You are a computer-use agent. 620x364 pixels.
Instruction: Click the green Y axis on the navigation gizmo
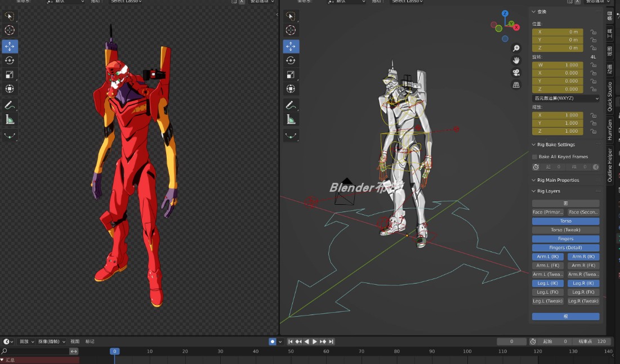coord(511,24)
